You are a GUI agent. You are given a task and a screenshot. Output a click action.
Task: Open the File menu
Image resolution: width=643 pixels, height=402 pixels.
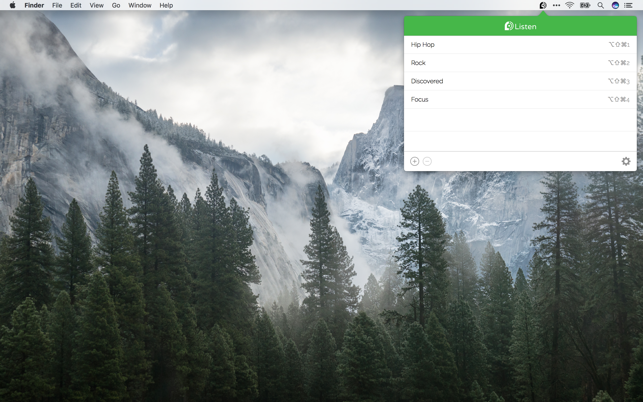(57, 5)
